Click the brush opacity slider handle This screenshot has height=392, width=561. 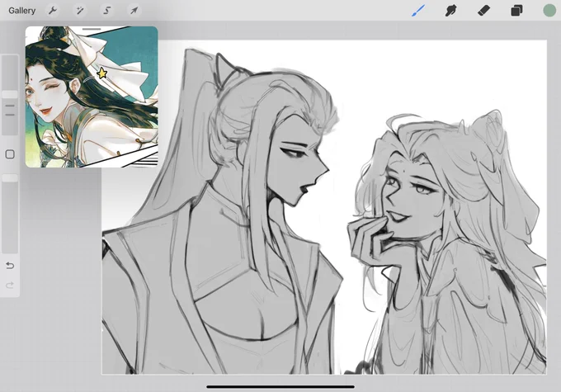[10, 178]
